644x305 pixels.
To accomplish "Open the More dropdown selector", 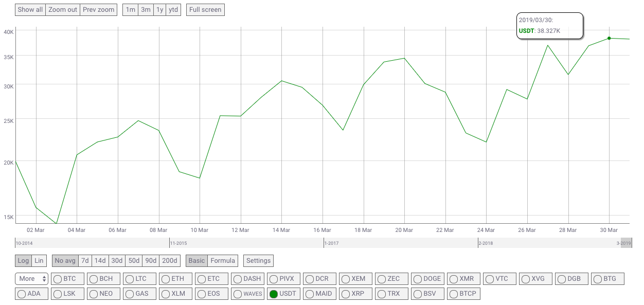I will [32, 279].
